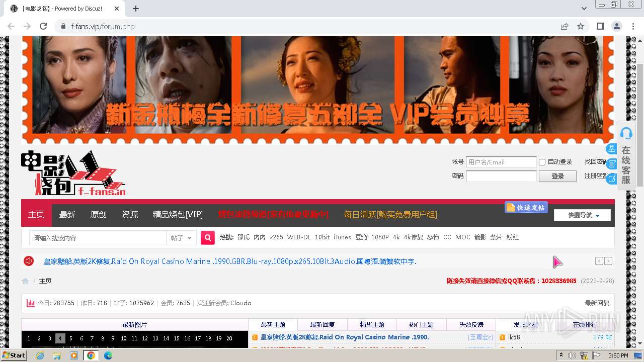
Task: Open Microsoft Edge from the taskbar
Action: 108,355
